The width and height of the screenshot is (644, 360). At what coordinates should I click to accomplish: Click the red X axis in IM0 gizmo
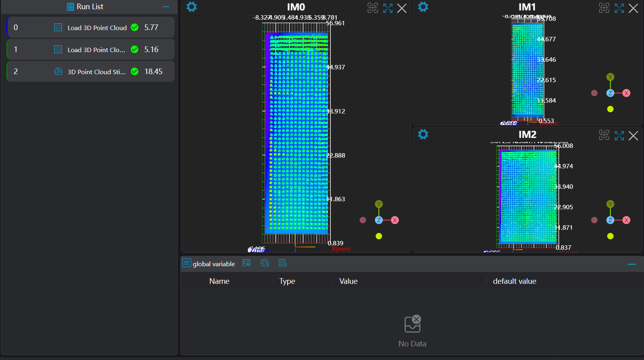point(395,220)
